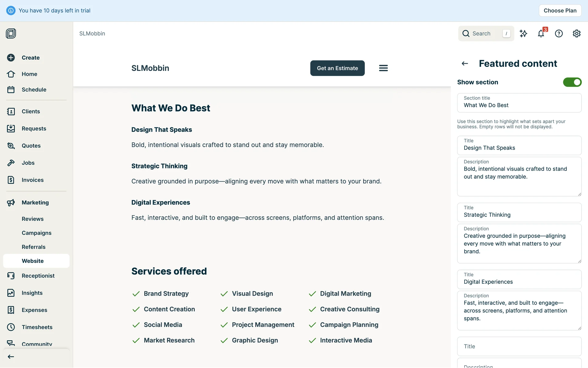Toggle the Show section switch off
Screen dimensions: 588x368
point(572,82)
